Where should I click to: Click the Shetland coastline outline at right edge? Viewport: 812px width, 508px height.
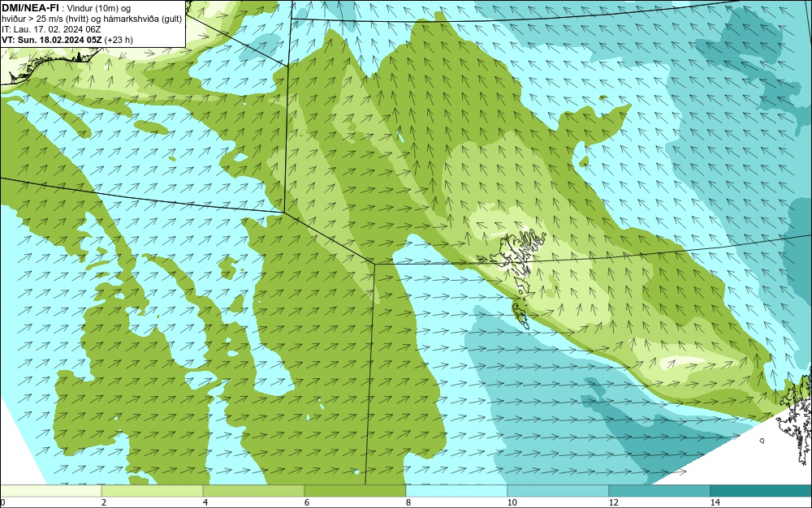[796, 415]
